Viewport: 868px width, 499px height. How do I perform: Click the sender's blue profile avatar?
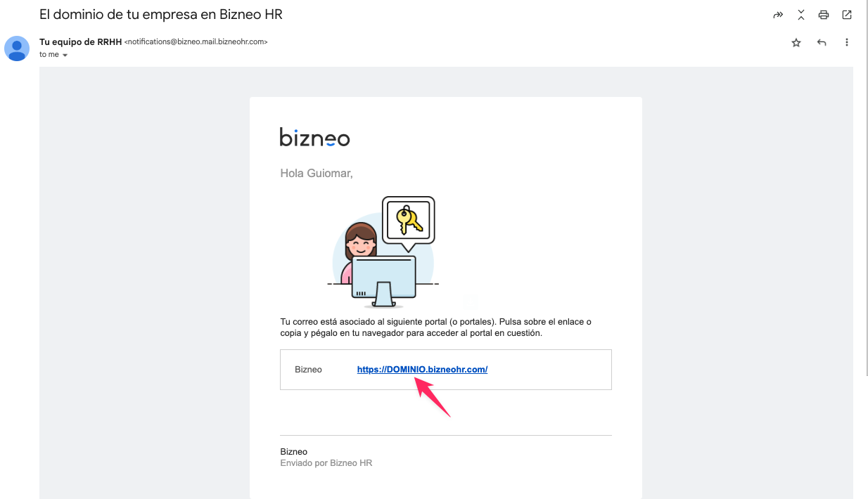tap(17, 48)
